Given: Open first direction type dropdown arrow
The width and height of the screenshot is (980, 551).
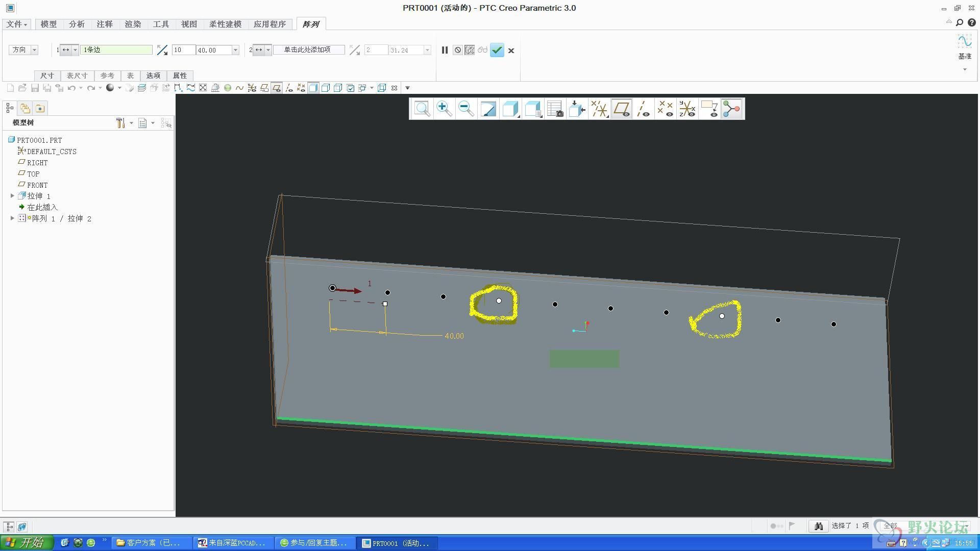Looking at the screenshot, I should pyautogui.click(x=75, y=49).
